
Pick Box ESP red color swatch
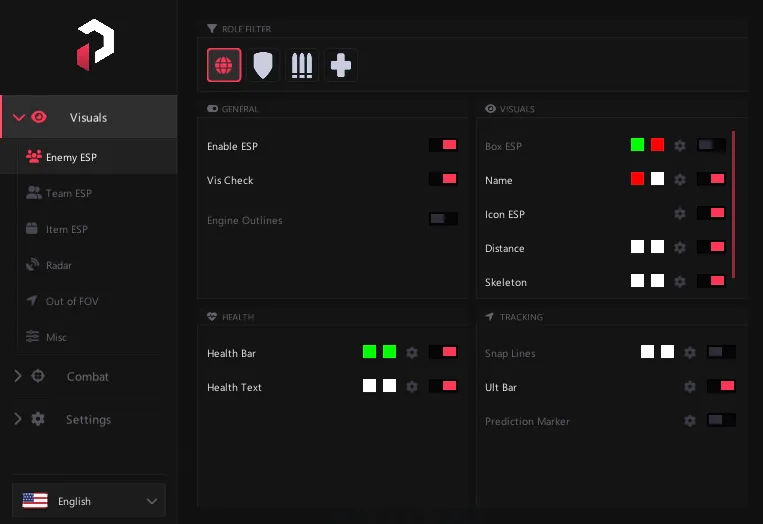coord(657,145)
